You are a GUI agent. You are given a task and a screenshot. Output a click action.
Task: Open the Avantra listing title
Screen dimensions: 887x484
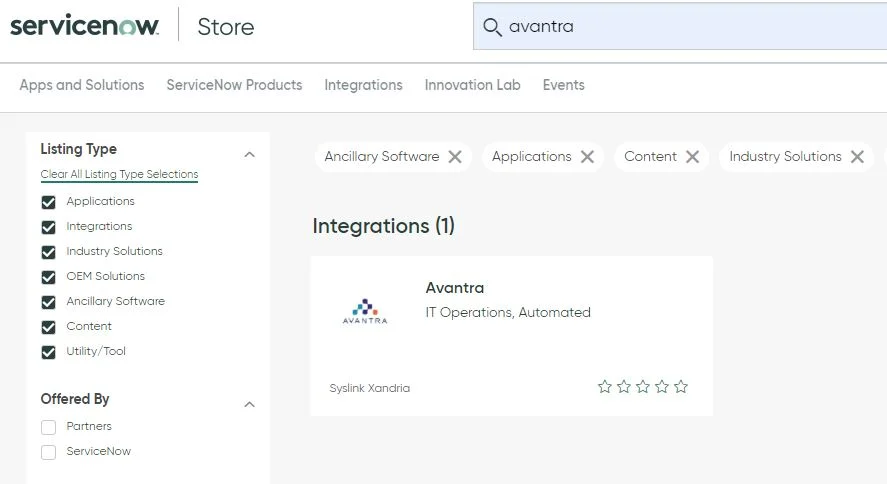tap(455, 288)
